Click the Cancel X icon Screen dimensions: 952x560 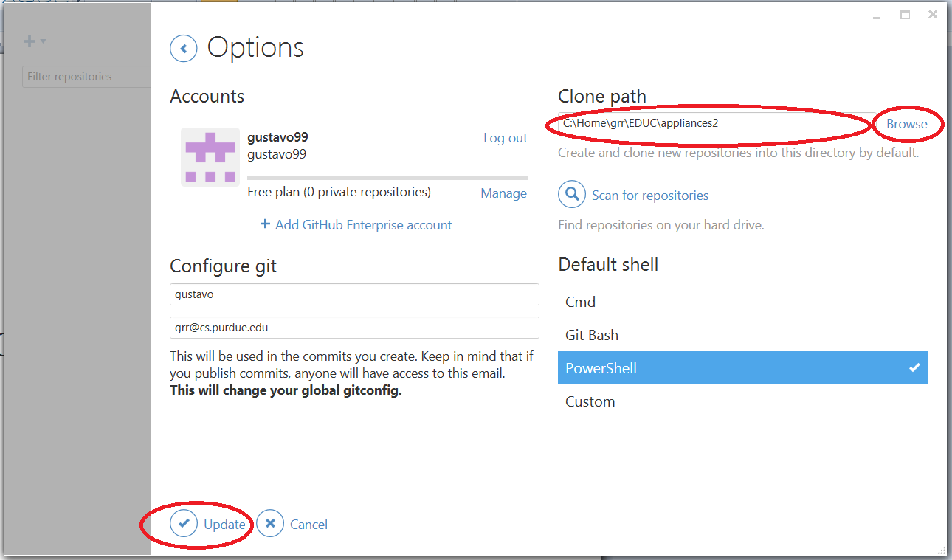click(270, 524)
